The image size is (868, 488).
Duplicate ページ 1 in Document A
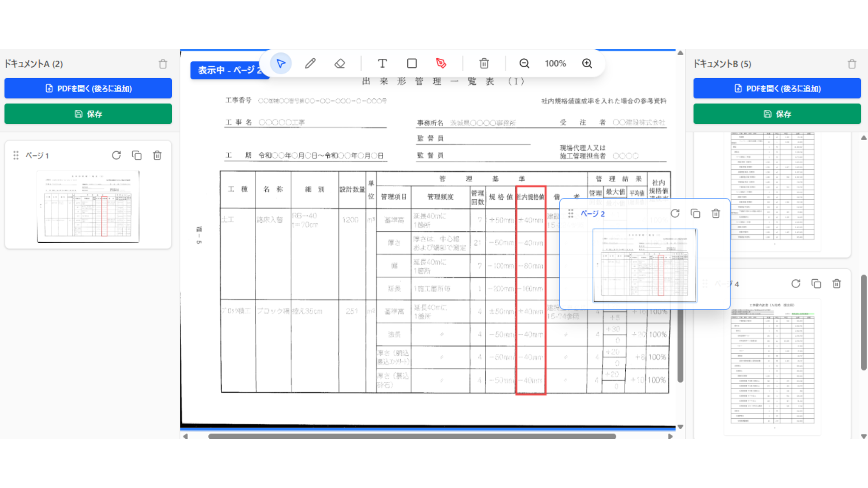(137, 155)
